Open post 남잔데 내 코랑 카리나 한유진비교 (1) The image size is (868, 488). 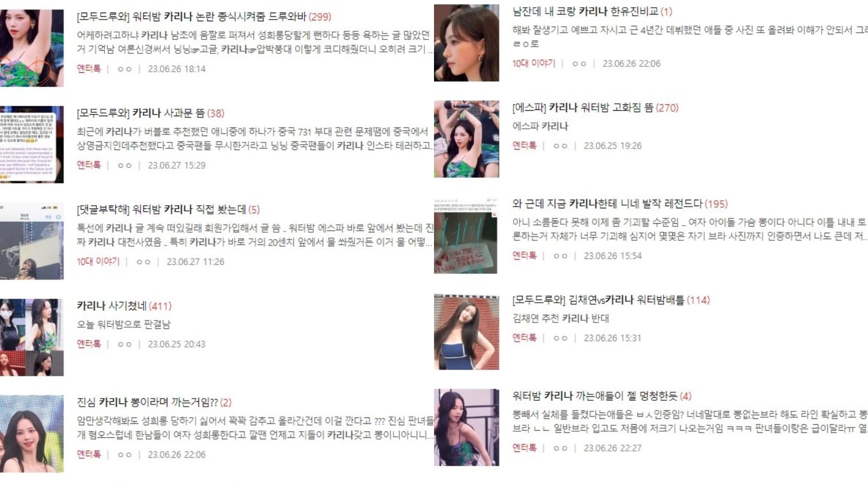pyautogui.click(x=592, y=11)
